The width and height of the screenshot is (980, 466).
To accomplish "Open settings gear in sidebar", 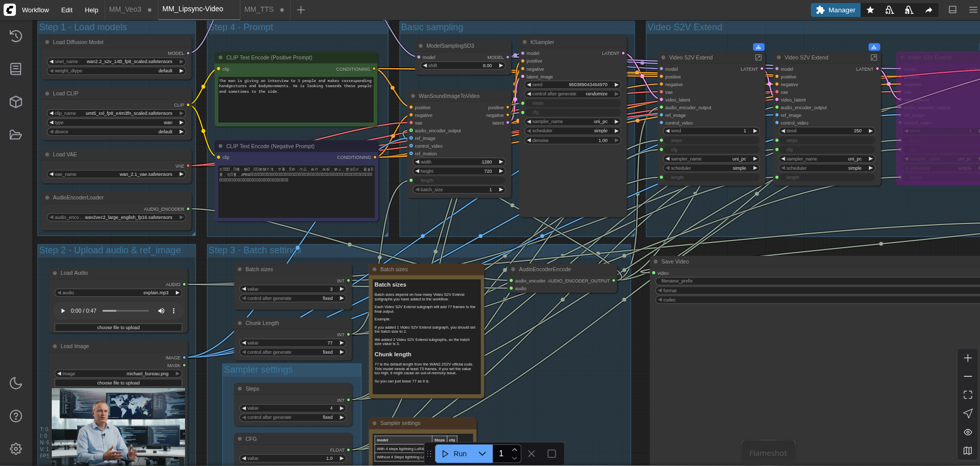I will pyautogui.click(x=16, y=449).
